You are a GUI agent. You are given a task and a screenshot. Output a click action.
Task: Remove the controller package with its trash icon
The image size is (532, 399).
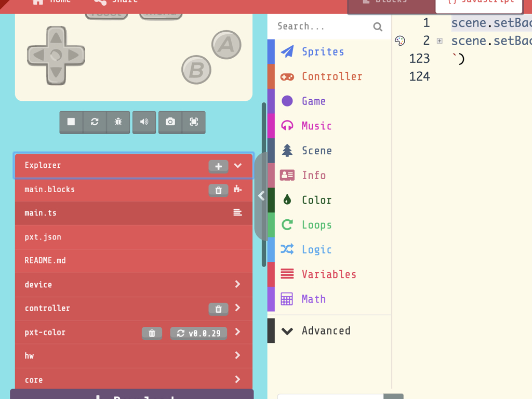(x=219, y=309)
